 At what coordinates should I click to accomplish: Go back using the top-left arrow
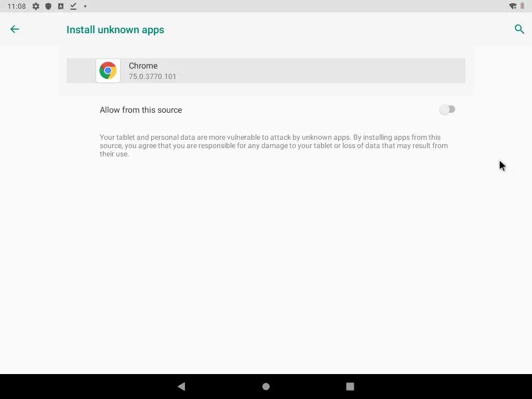point(15,29)
